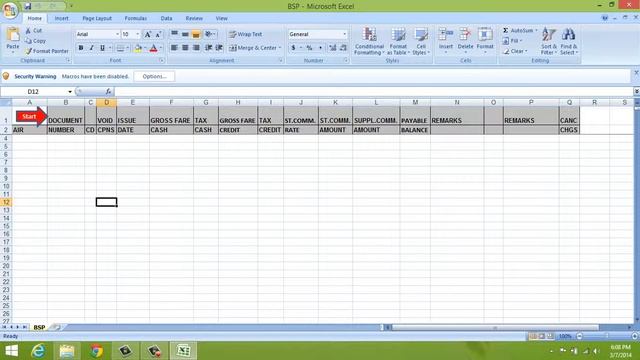Toggle Align Text Right
The height and width of the screenshot is (360, 640).
pyautogui.click(x=196, y=48)
